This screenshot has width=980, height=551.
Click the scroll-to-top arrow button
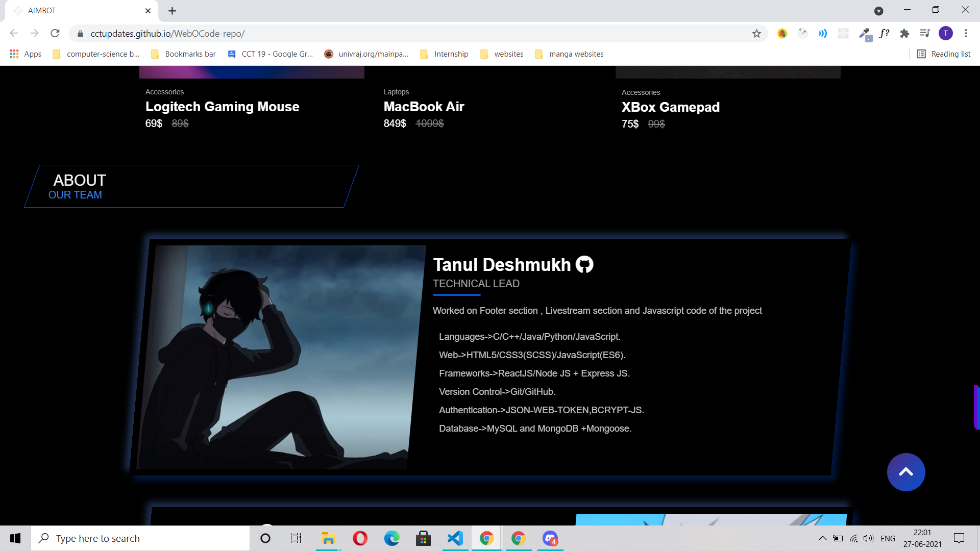click(x=906, y=472)
